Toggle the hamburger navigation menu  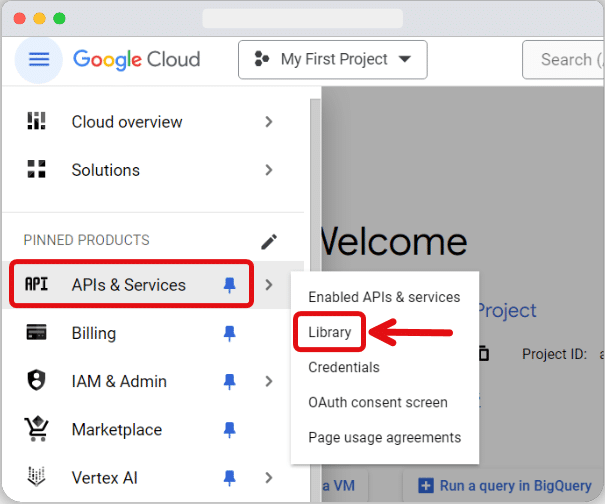(x=39, y=60)
